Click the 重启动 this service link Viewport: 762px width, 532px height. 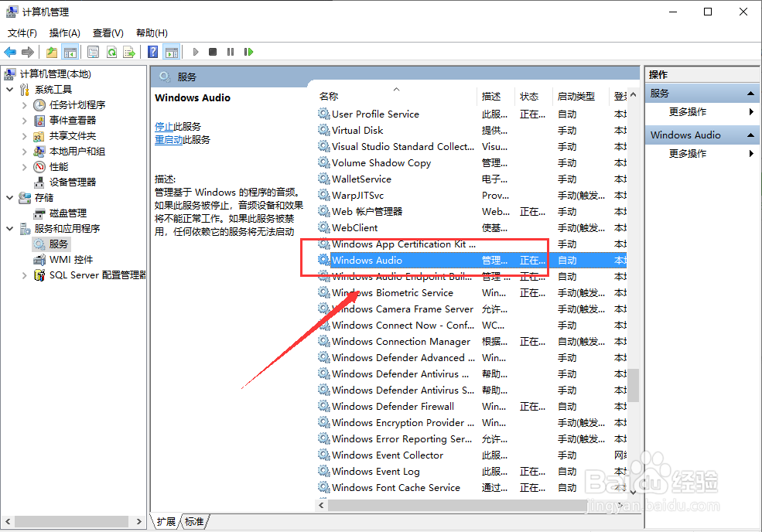[169, 140]
